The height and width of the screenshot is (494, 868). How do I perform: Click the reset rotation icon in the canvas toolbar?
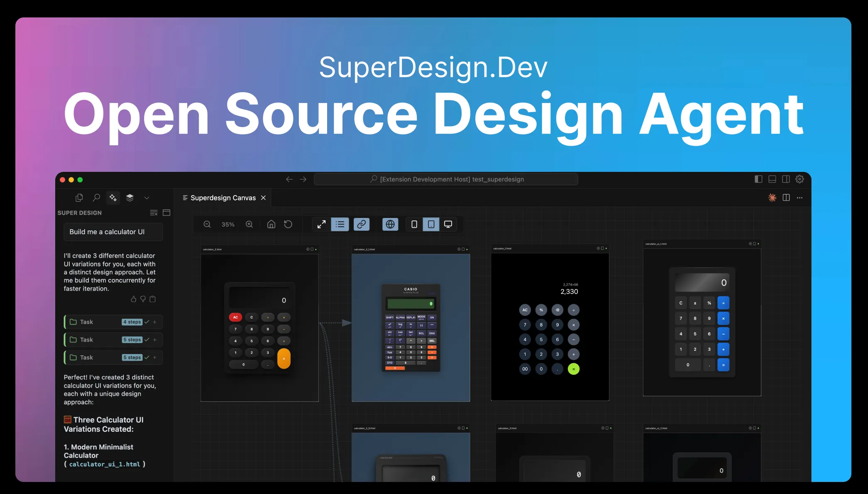pos(288,224)
